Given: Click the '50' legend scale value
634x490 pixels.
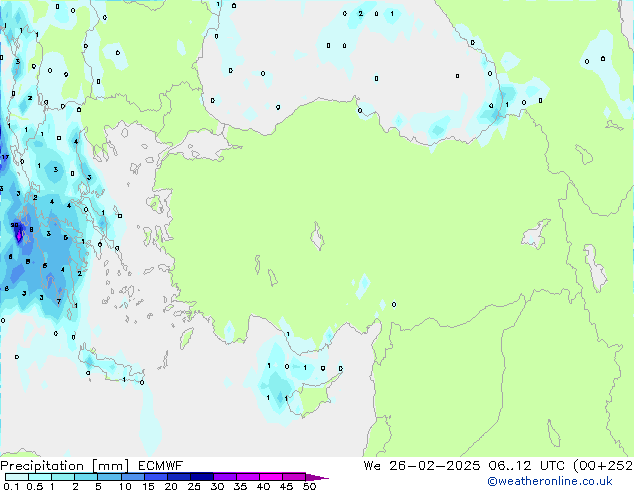Looking at the screenshot, I should 309,486.
